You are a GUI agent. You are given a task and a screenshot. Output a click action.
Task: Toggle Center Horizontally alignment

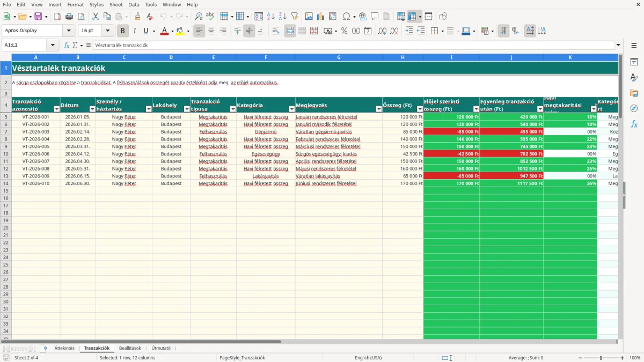coord(211,31)
